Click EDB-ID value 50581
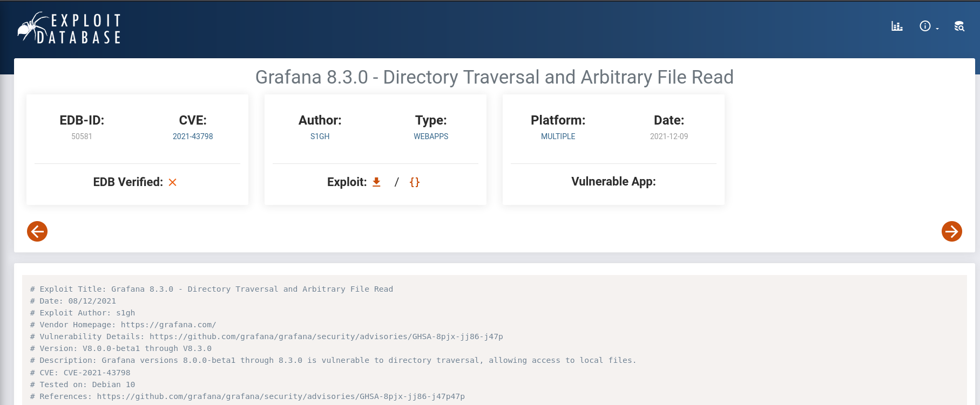The height and width of the screenshot is (405, 980). coord(82,136)
